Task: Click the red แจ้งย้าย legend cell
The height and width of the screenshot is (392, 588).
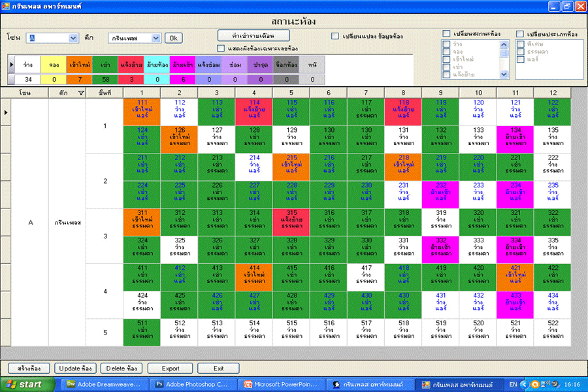Action: [131, 65]
